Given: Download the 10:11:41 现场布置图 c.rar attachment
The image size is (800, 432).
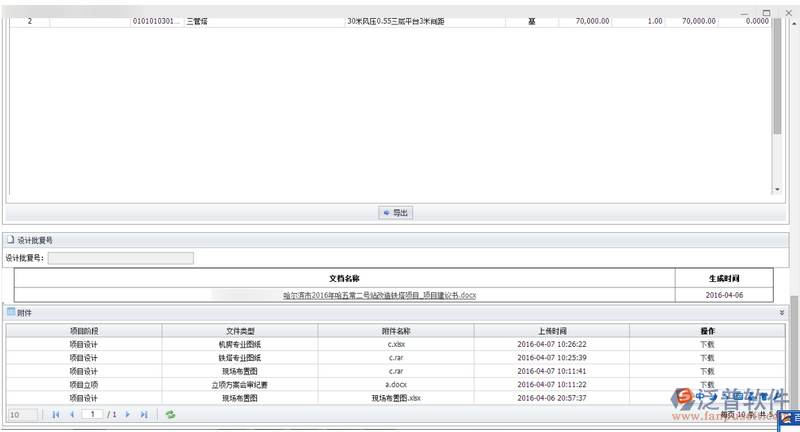Looking at the screenshot, I should coord(707,371).
